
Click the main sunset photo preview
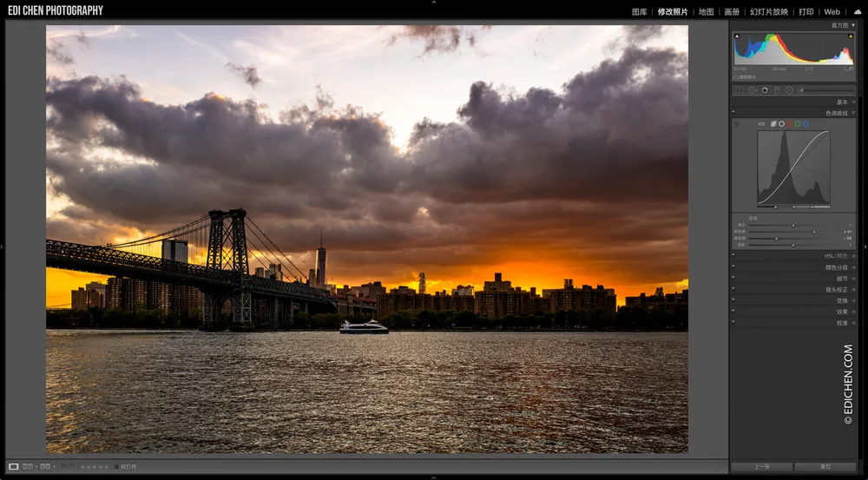(x=367, y=240)
